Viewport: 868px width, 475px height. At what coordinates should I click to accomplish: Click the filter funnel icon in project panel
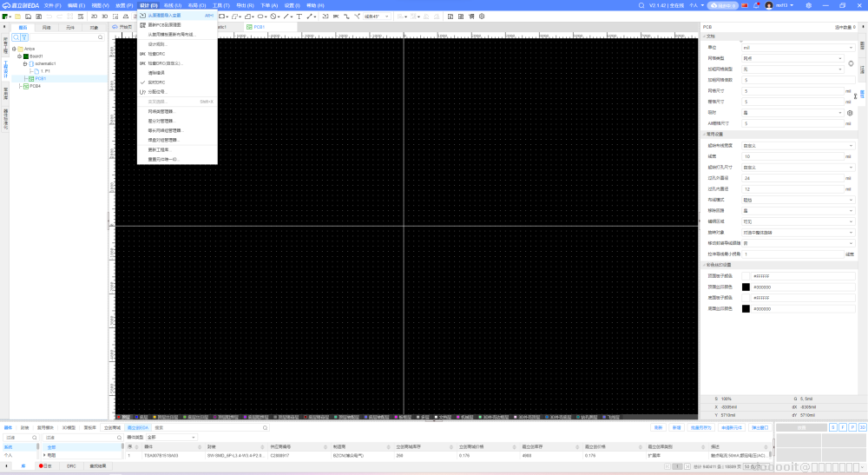24,37
